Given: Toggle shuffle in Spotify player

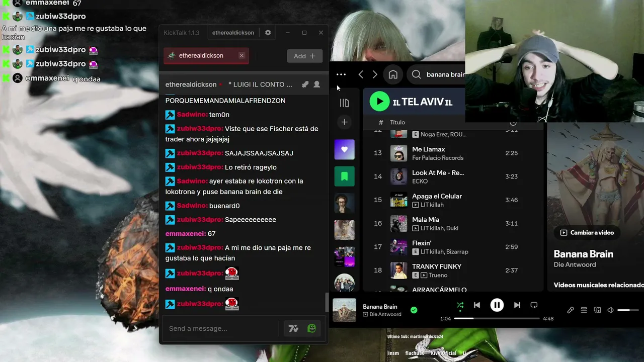Looking at the screenshot, I should click(x=460, y=305).
